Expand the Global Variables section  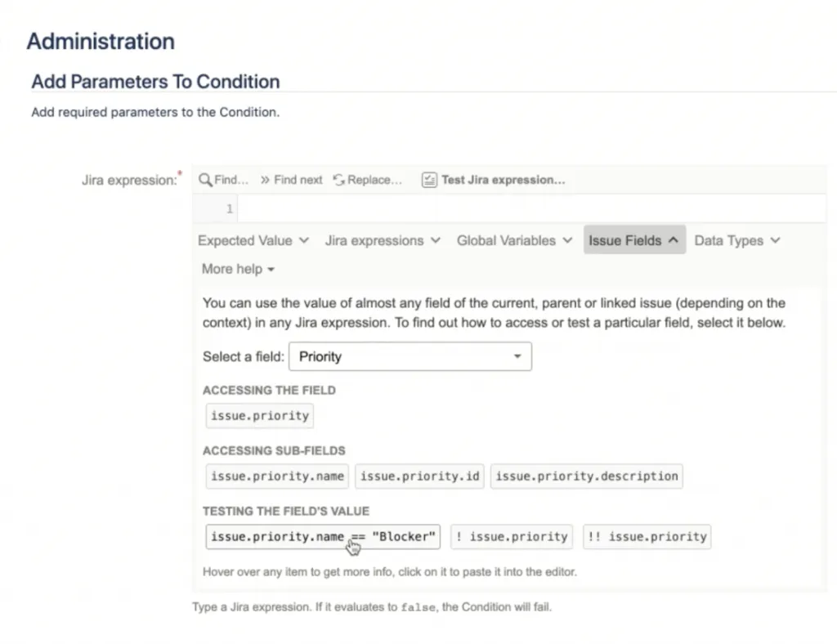(514, 240)
